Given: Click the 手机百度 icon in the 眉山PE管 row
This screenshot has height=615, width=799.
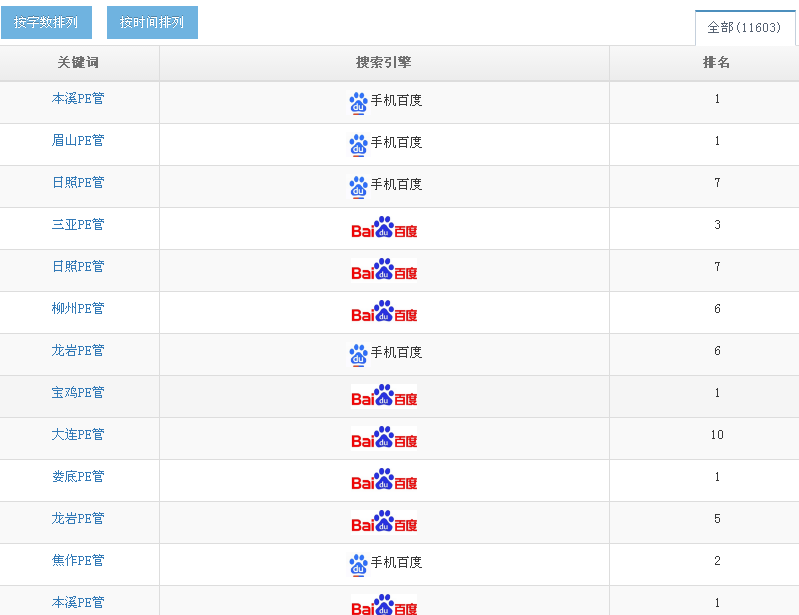Looking at the screenshot, I should click(358, 145).
